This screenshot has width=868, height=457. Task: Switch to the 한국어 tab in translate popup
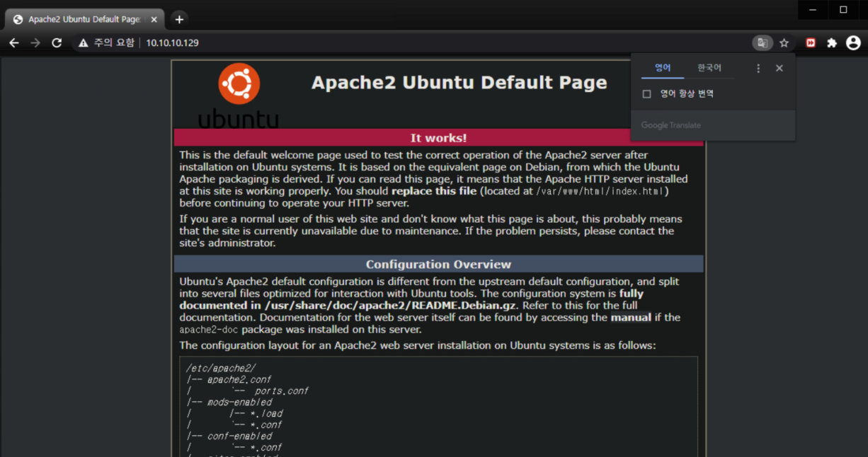[709, 68]
